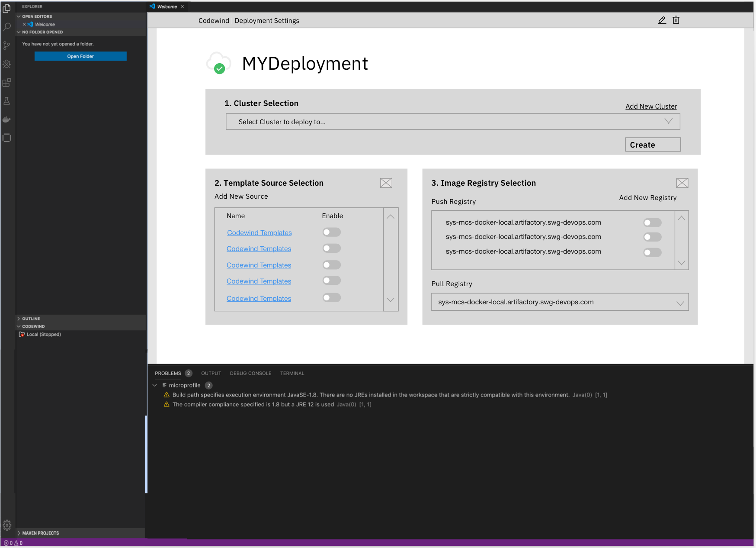Enable the first push registry toggle
Image resolution: width=756 pixels, height=548 pixels.
pos(652,222)
